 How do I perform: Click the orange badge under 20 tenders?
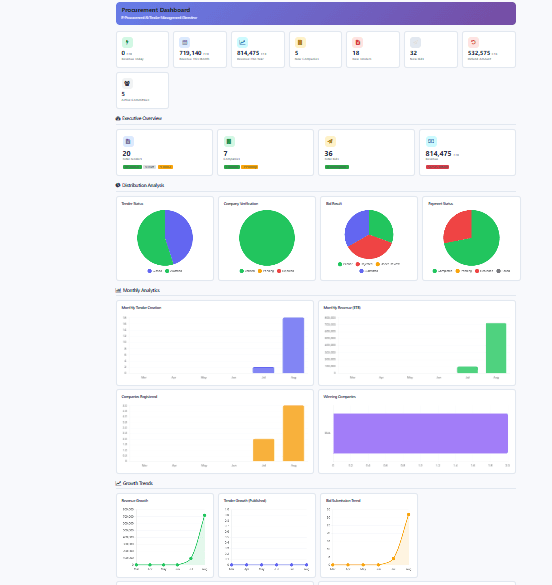(x=165, y=167)
